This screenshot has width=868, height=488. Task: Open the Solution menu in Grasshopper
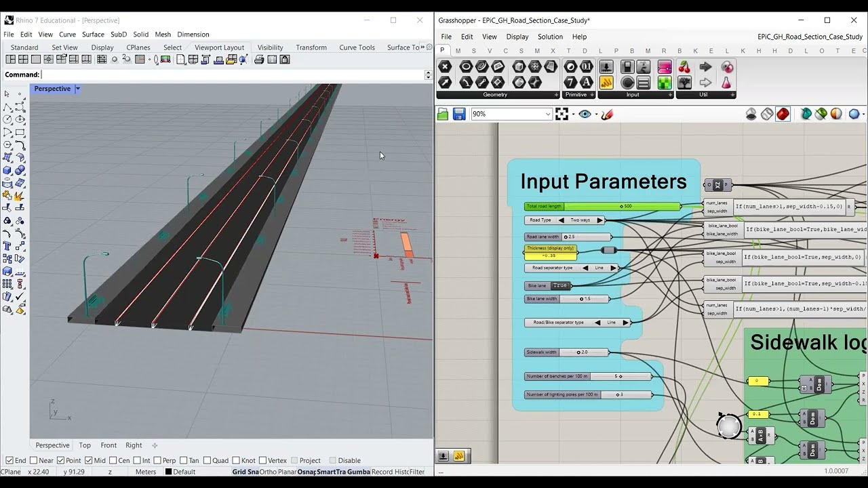pos(550,37)
